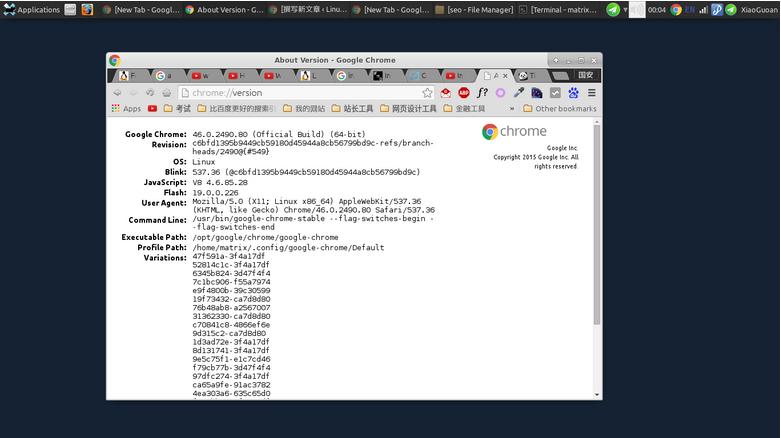This screenshot has height=438, width=781.
Task: Open the red mail envelope extension
Action: point(446,93)
